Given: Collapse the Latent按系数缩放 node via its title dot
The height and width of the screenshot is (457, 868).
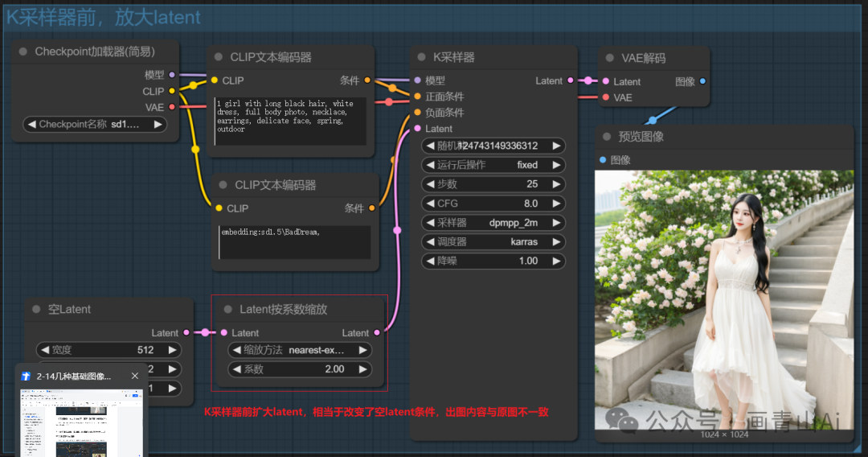Looking at the screenshot, I should click(228, 309).
